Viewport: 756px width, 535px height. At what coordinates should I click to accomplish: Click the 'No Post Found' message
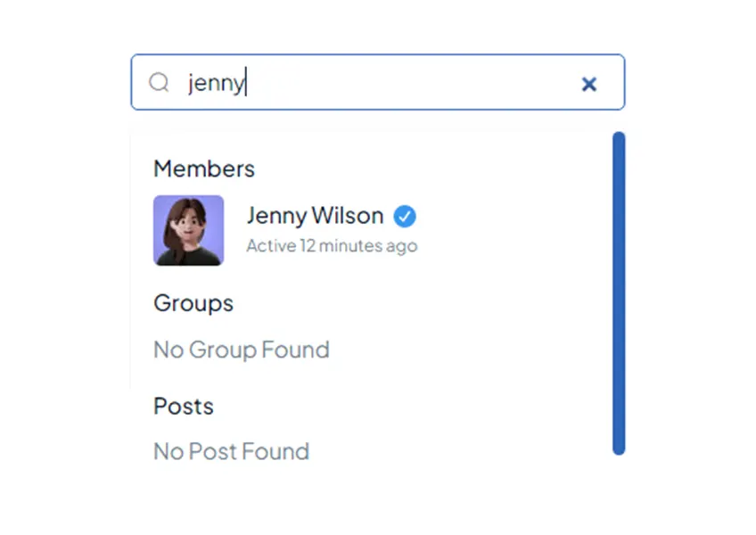coord(232,451)
